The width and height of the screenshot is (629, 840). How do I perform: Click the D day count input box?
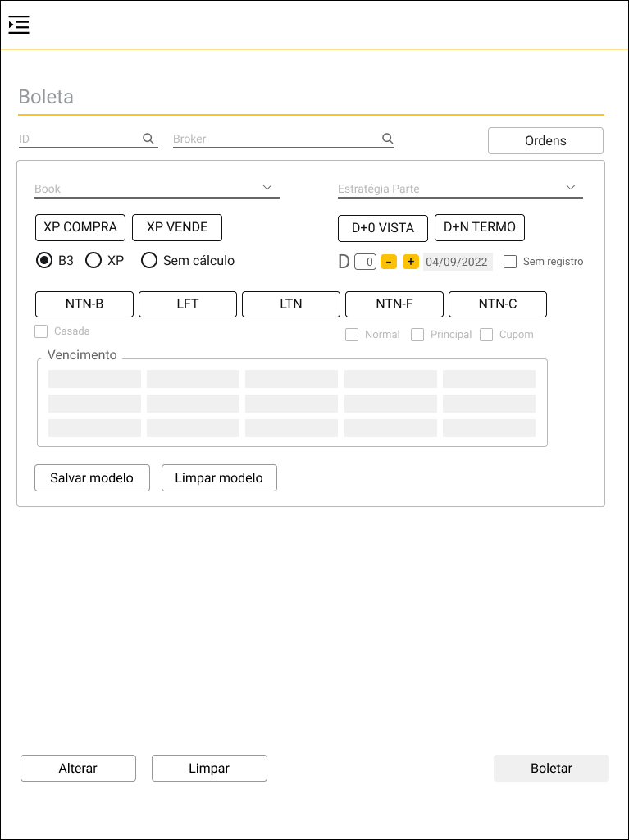[x=366, y=262]
